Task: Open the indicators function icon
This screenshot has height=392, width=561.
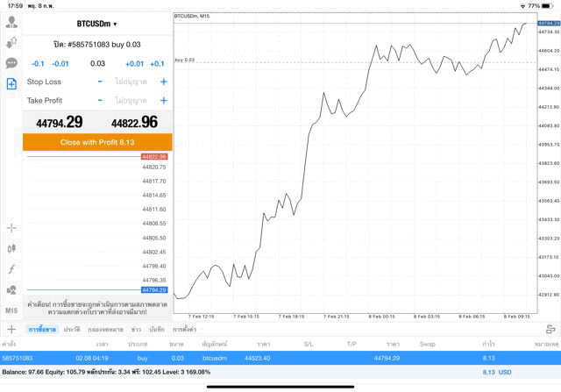Action: coord(11,268)
